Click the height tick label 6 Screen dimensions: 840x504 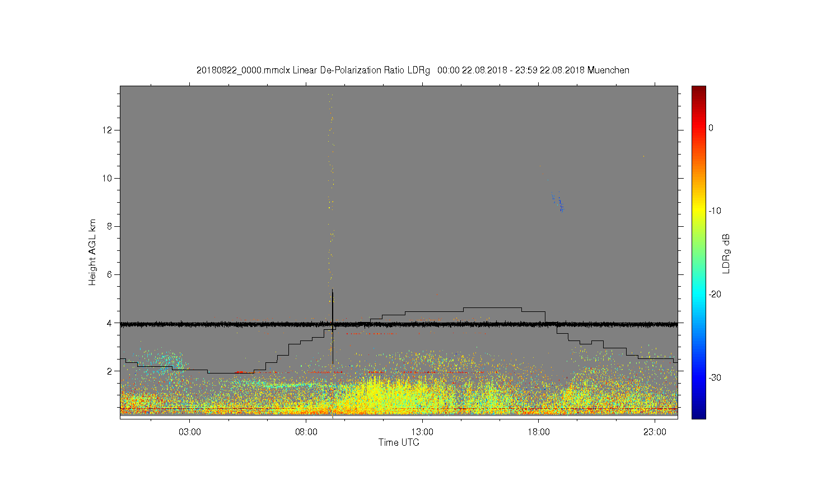110,274
